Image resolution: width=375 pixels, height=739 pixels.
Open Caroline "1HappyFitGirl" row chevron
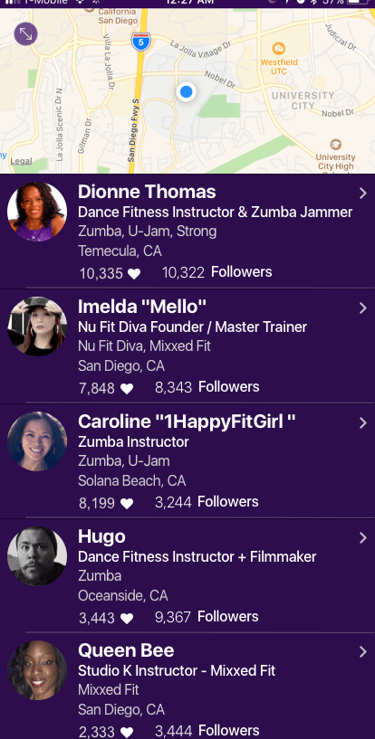point(362,423)
